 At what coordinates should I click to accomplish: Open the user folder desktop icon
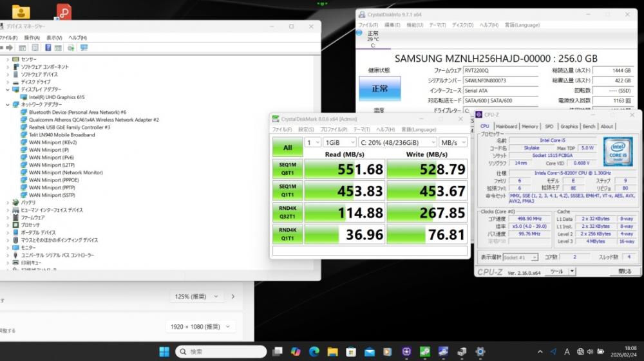pos(21,12)
